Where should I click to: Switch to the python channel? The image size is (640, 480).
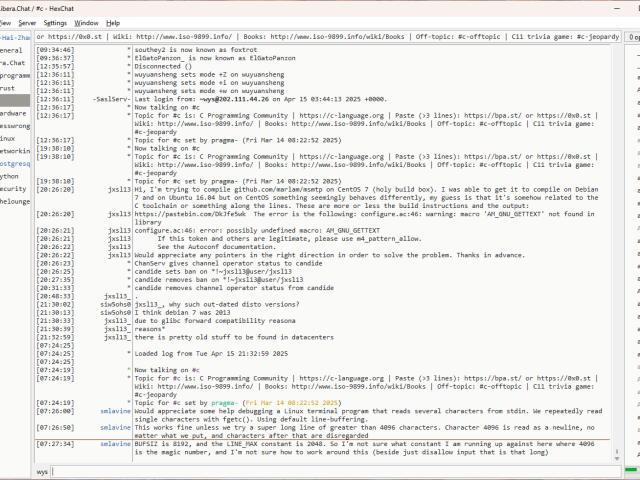coord(10,176)
